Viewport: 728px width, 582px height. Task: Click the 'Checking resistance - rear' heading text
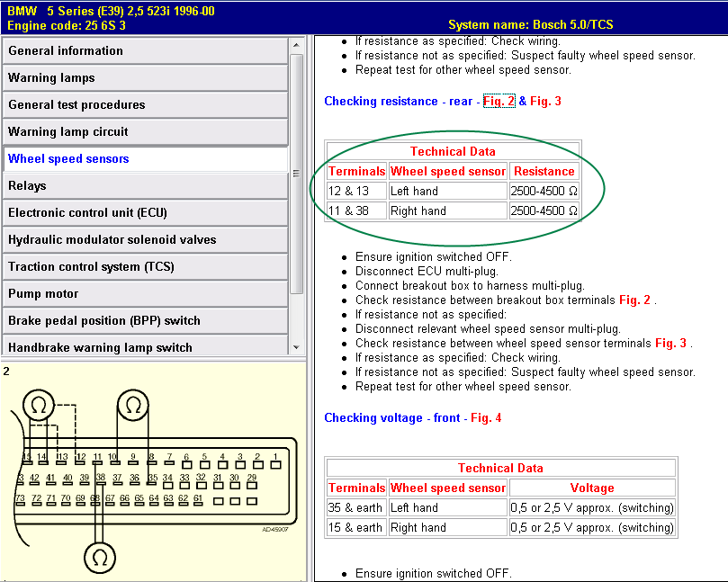tap(398, 101)
